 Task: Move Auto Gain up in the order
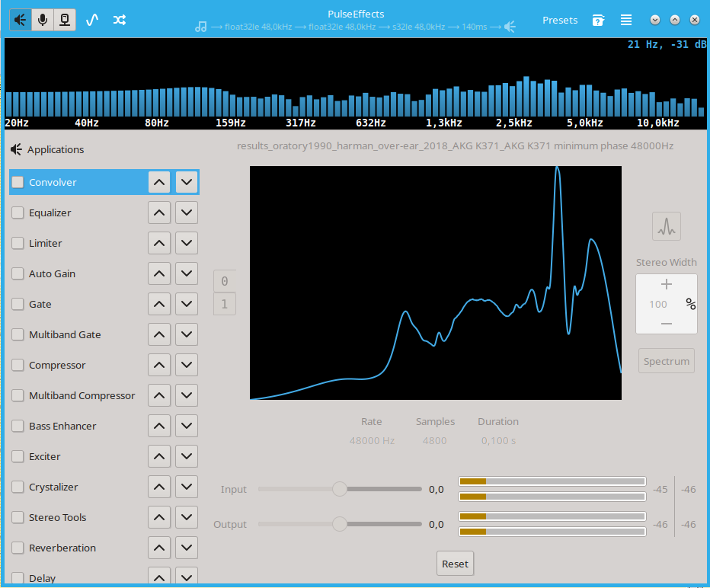159,273
